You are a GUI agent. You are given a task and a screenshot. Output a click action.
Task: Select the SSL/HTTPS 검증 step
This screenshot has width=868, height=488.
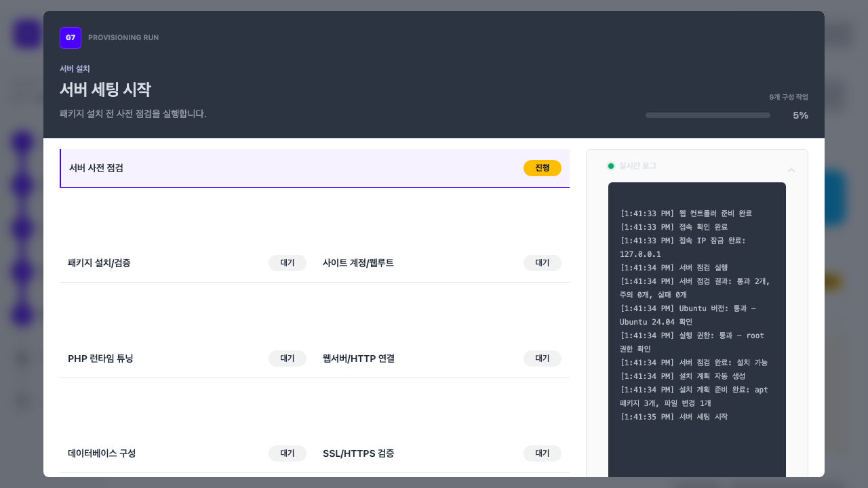[x=442, y=453]
